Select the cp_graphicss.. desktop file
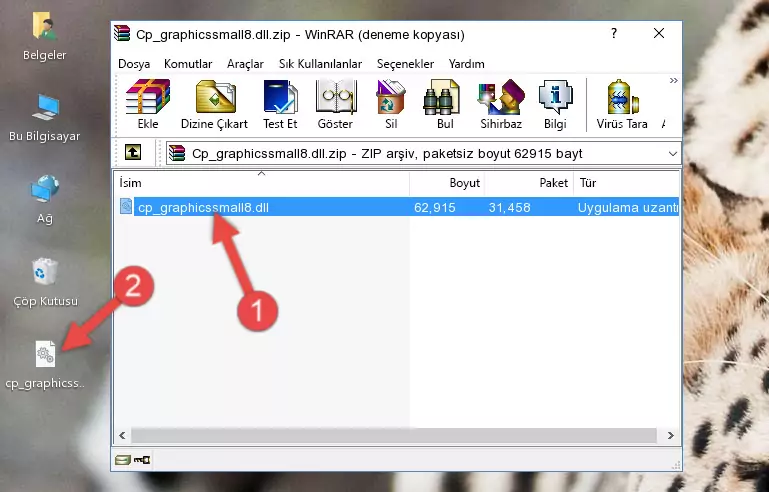This screenshot has width=769, height=492. click(45, 365)
